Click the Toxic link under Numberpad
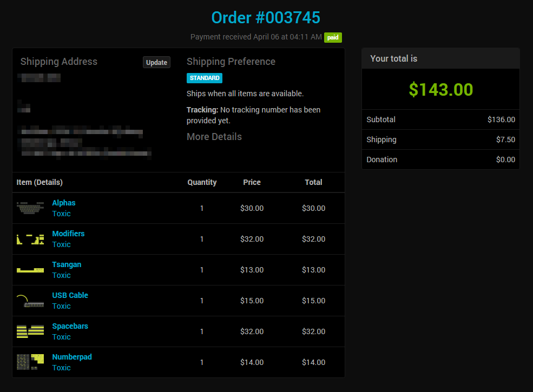This screenshot has width=533, height=392. (x=62, y=368)
